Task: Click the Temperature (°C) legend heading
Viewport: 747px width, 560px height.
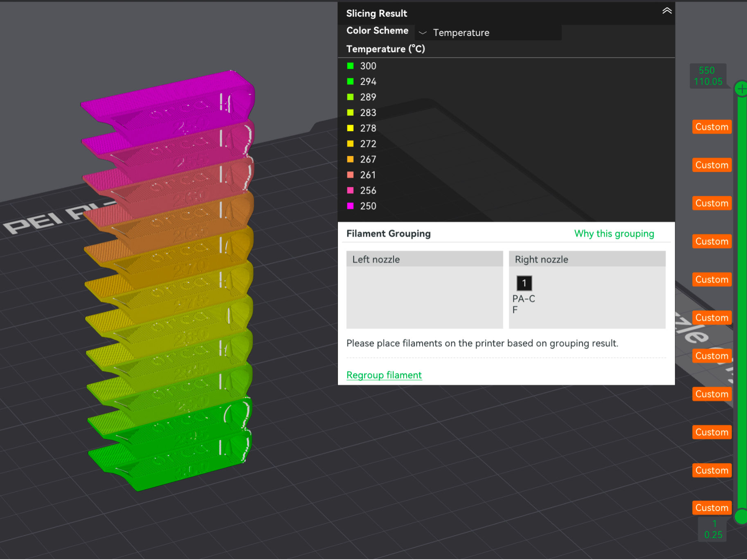Action: pyautogui.click(x=385, y=49)
